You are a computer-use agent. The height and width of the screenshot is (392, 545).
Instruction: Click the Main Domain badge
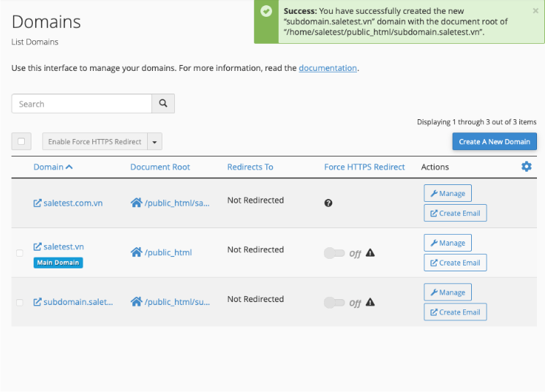tap(58, 263)
